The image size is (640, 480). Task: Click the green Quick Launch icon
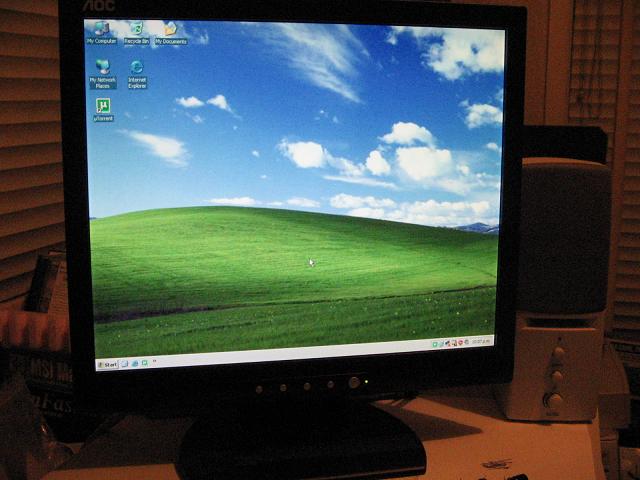click(x=145, y=362)
